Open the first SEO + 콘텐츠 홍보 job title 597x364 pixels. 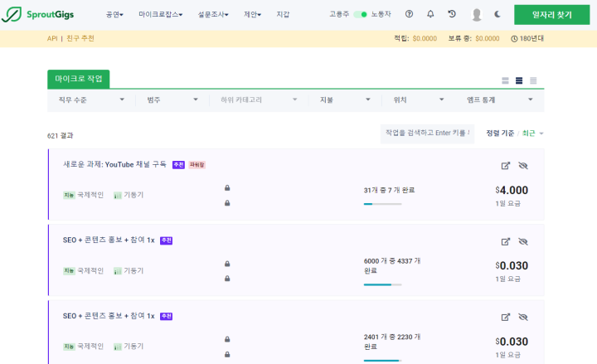click(x=109, y=240)
